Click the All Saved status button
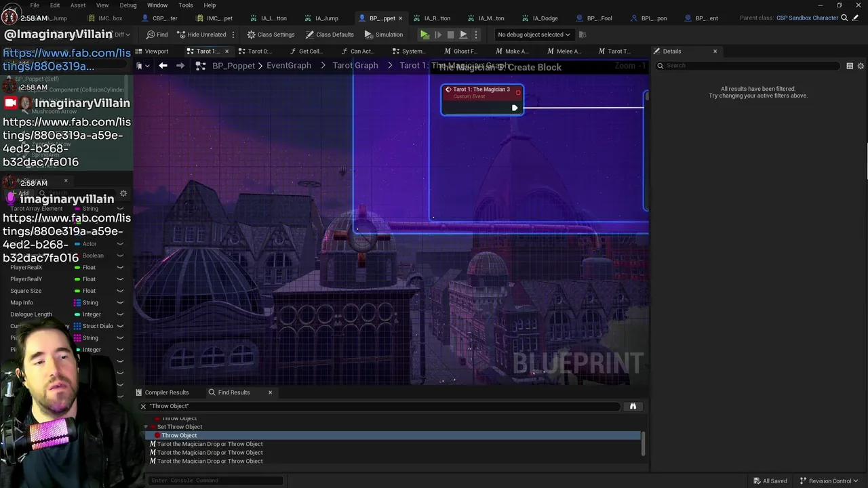 [x=769, y=481]
